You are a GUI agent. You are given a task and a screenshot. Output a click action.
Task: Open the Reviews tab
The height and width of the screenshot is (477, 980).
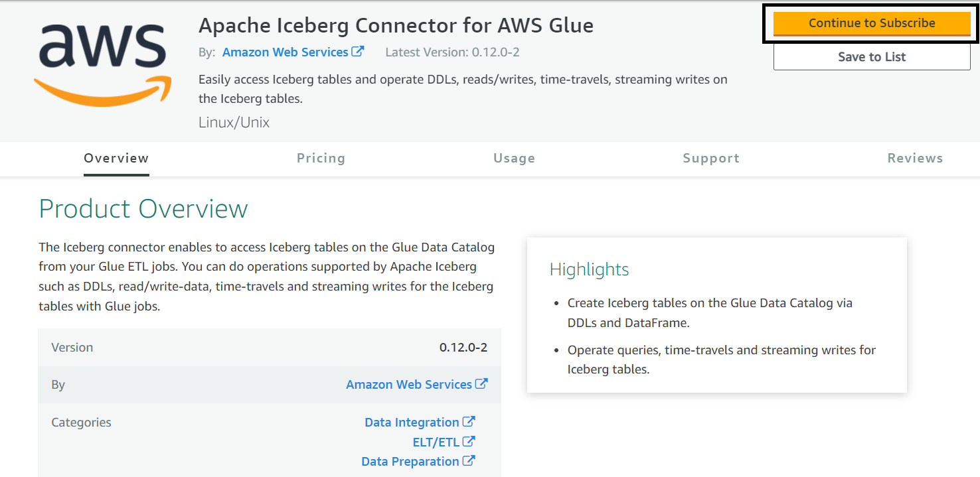pyautogui.click(x=914, y=159)
